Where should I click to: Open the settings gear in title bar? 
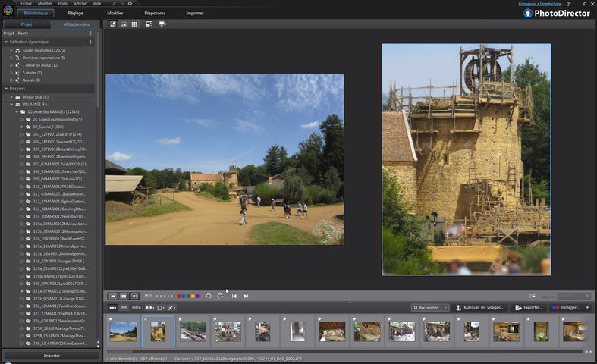click(x=130, y=3)
